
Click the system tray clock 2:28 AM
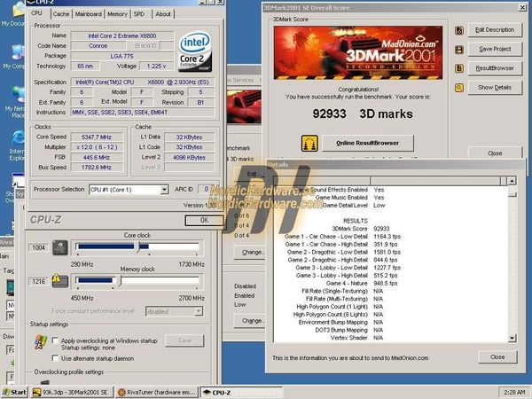[x=513, y=392]
